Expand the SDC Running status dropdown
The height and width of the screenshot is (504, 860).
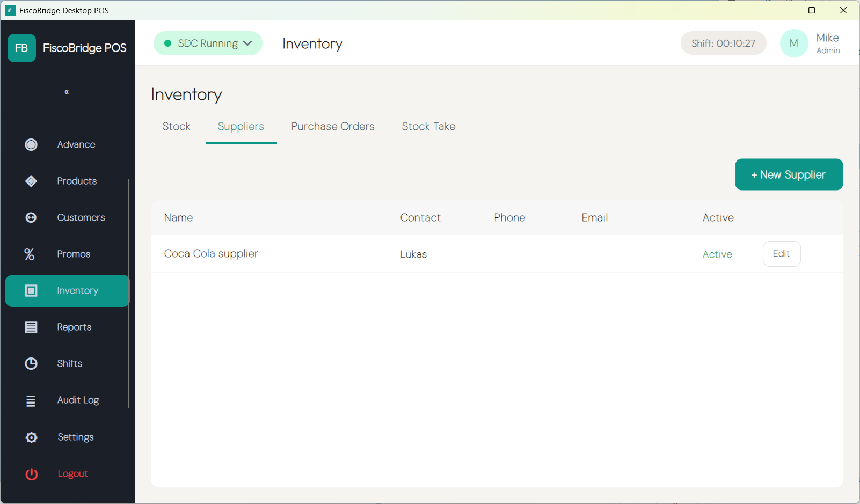[208, 43]
